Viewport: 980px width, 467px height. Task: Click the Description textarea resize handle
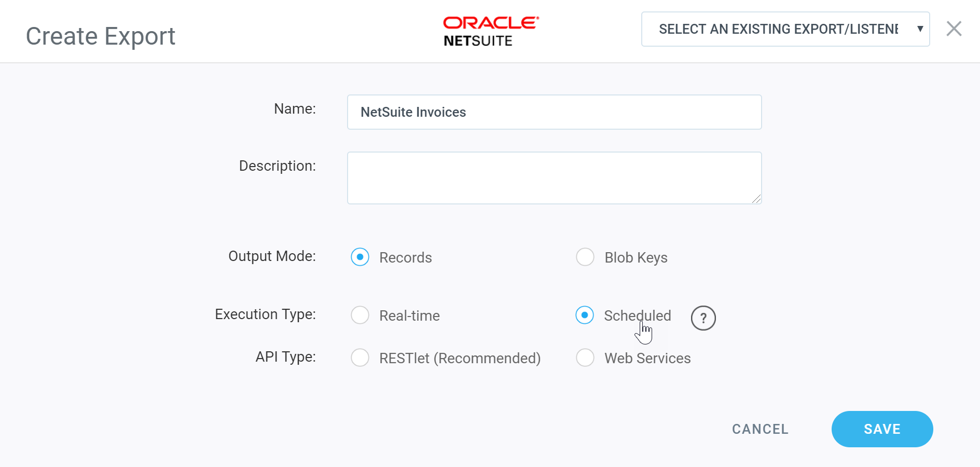click(x=756, y=199)
